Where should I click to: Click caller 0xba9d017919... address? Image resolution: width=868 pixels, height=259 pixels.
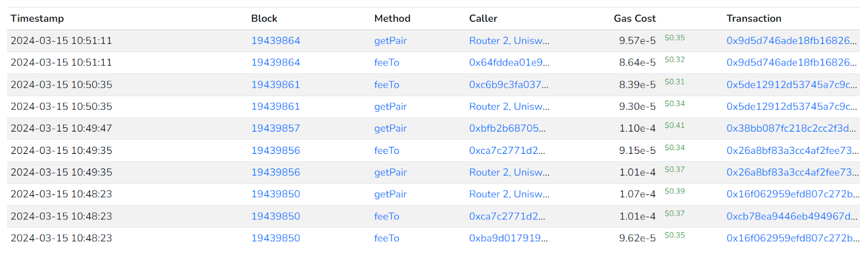click(x=508, y=238)
